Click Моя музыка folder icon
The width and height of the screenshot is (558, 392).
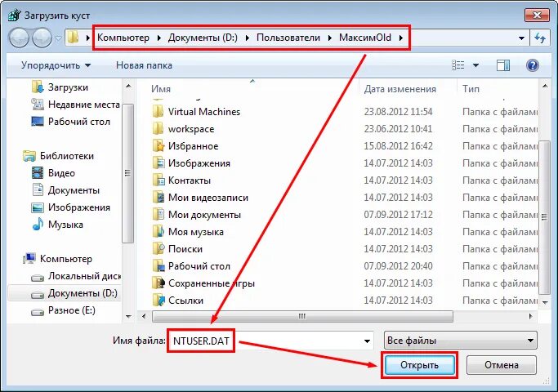[x=158, y=232]
